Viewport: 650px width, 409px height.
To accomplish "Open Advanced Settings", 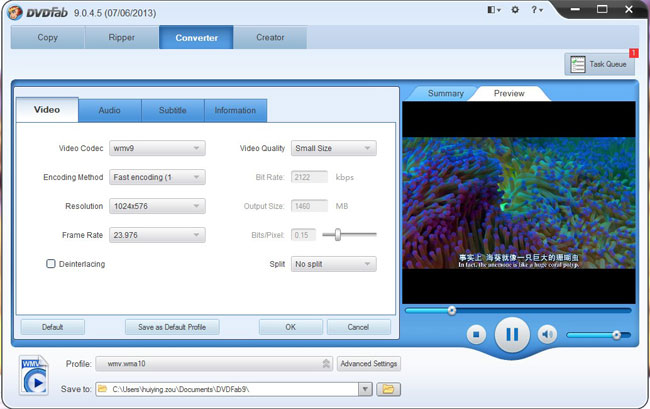I will (x=369, y=363).
